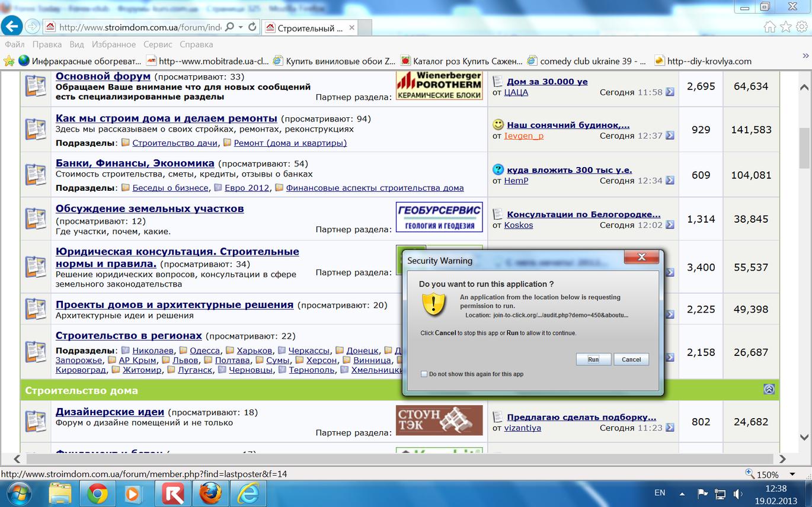Select the Строительный browser tab
Screen dimensions: 812x507
(x=309, y=27)
